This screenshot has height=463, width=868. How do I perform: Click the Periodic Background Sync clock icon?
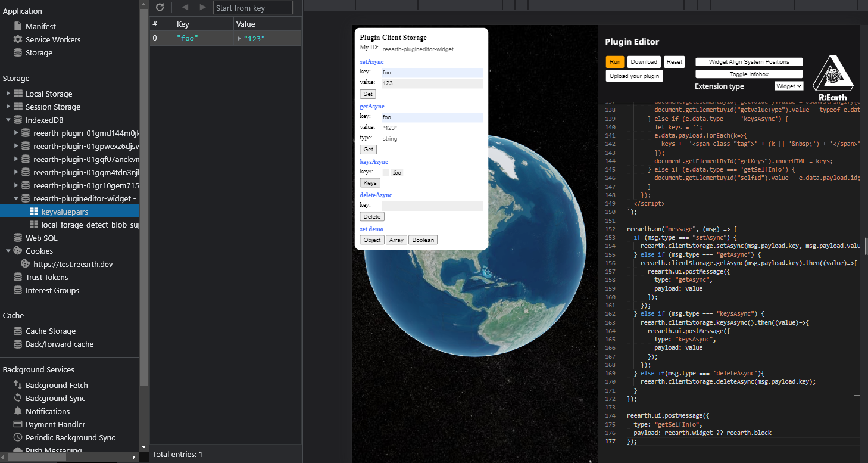tap(18, 437)
